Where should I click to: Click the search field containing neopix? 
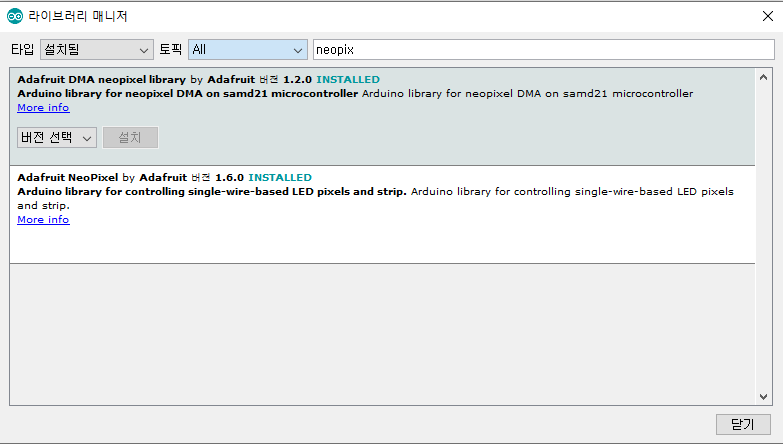pyautogui.click(x=543, y=49)
